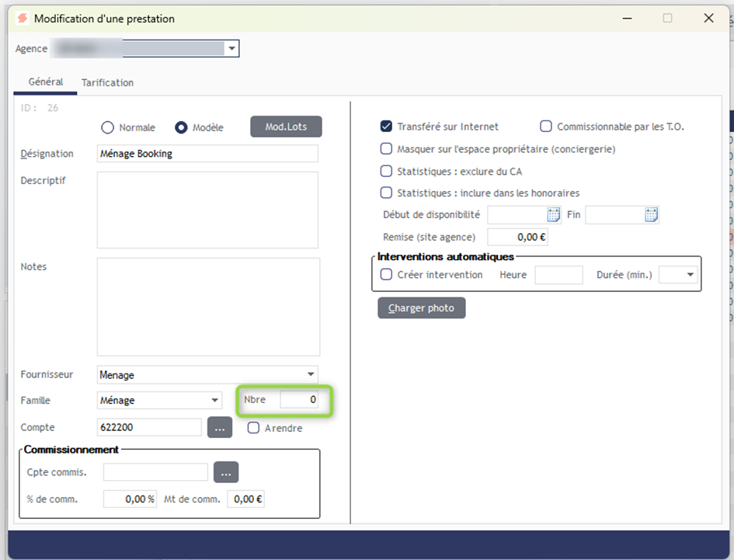This screenshot has width=734, height=560.
Task: Uncheck Transféré sur Internet checkbox
Action: pyautogui.click(x=386, y=126)
